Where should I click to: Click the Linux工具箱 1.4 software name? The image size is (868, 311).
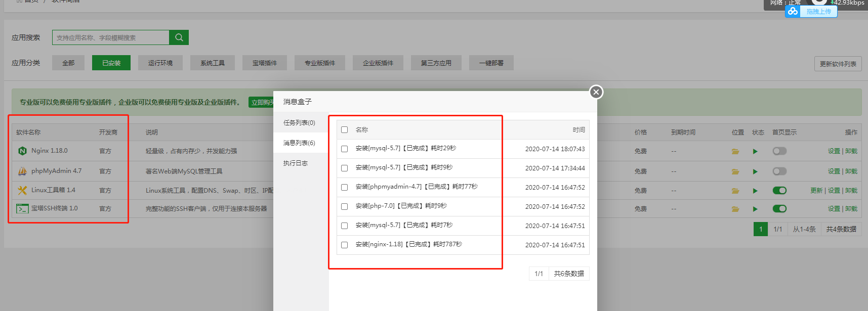[53, 190]
